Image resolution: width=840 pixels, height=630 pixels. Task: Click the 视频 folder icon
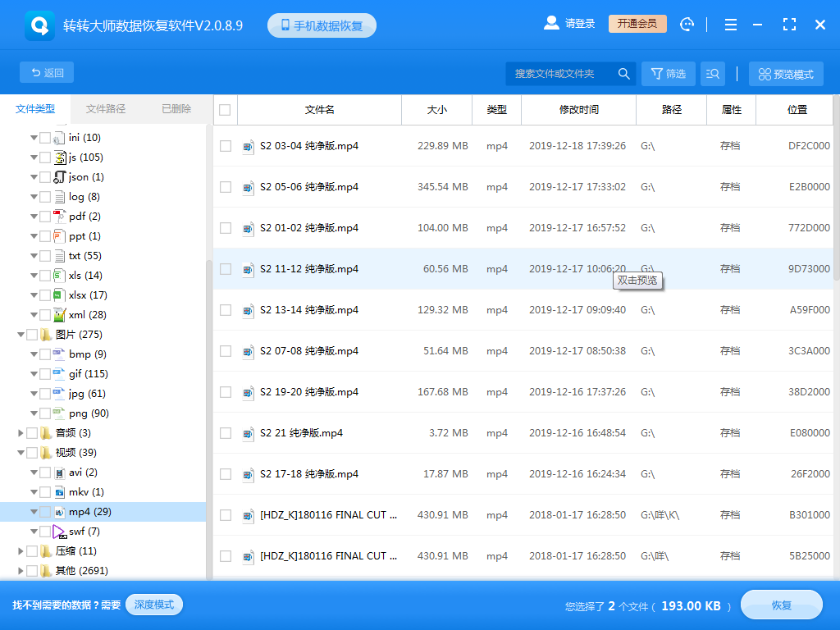click(x=46, y=453)
